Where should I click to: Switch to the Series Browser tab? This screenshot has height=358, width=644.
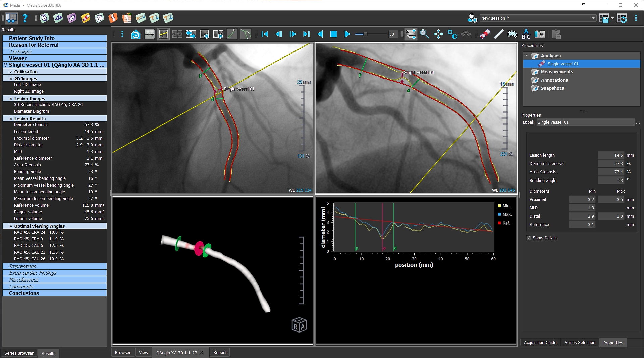click(19, 353)
